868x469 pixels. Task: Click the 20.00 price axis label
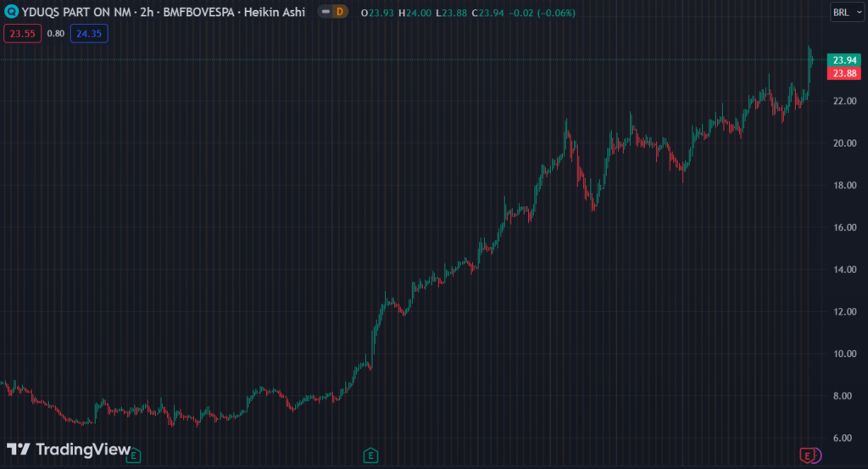coord(845,142)
